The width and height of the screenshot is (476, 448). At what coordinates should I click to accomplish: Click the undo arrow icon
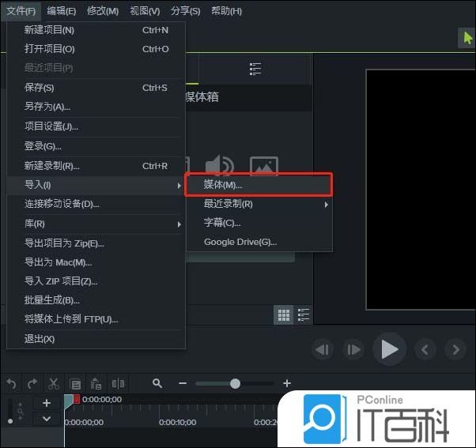tap(12, 384)
